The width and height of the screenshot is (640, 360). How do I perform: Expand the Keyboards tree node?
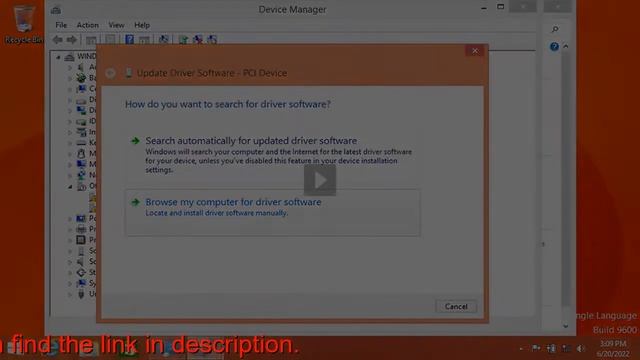[x=70, y=143]
